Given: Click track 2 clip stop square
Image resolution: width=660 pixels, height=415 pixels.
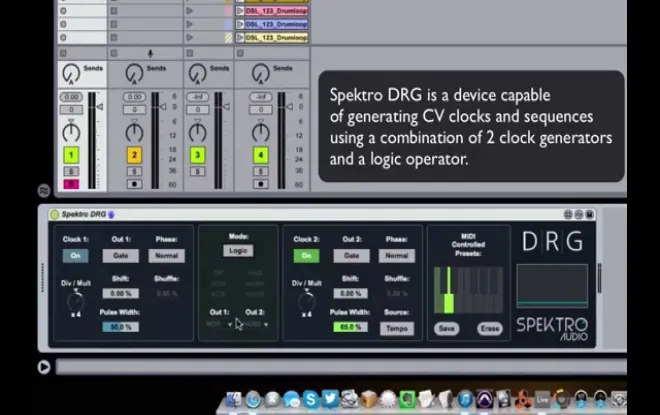Looking at the screenshot, I should tap(114, 53).
